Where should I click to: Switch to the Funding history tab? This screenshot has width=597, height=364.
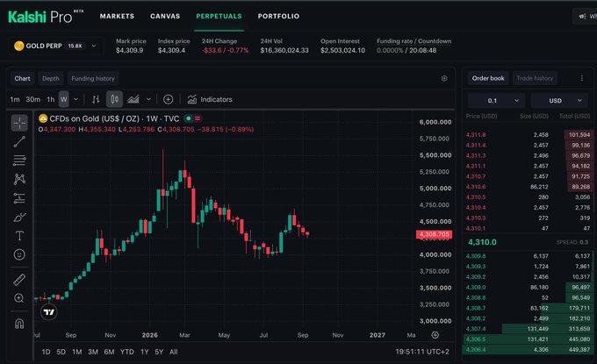click(x=93, y=78)
